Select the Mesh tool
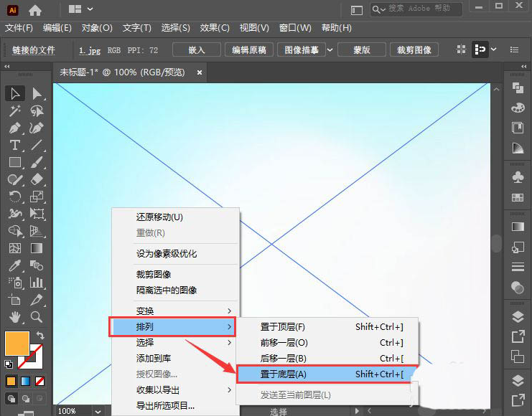 click(15, 248)
